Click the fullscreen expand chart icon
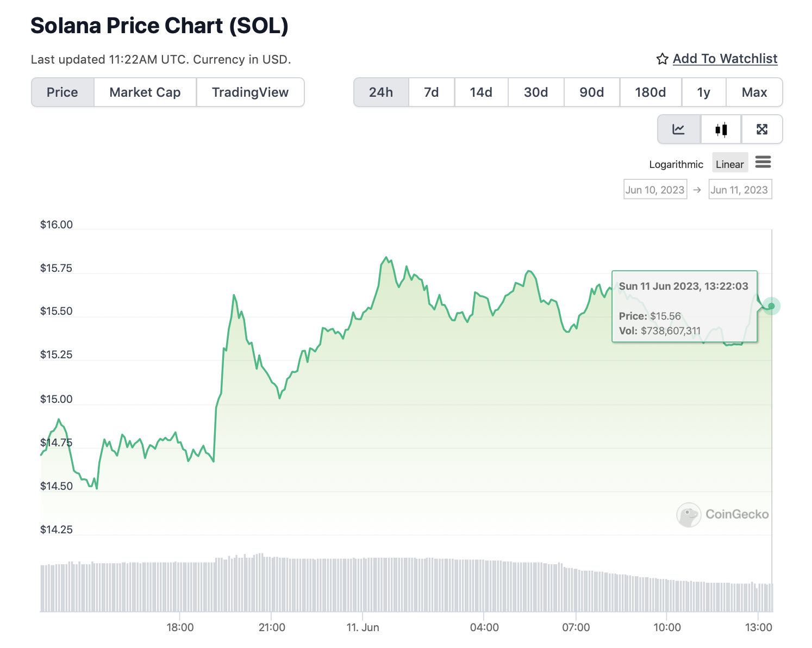This screenshot has width=812, height=648. (x=762, y=129)
